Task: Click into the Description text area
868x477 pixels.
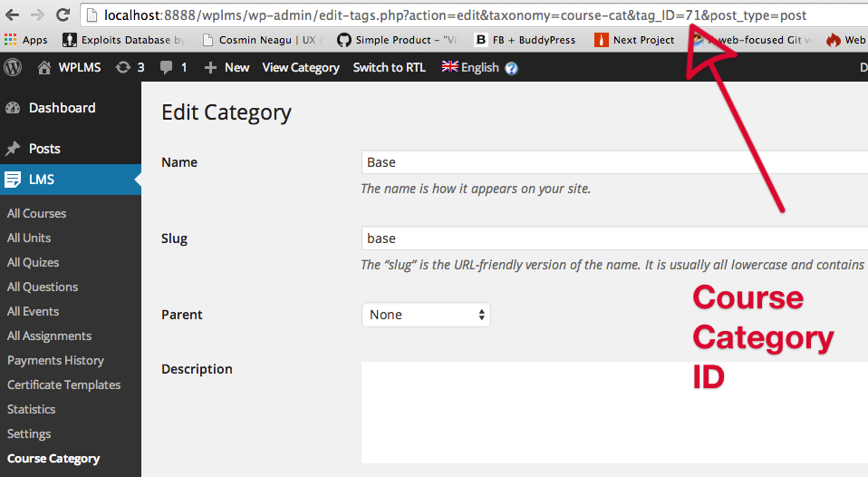Action: click(614, 413)
